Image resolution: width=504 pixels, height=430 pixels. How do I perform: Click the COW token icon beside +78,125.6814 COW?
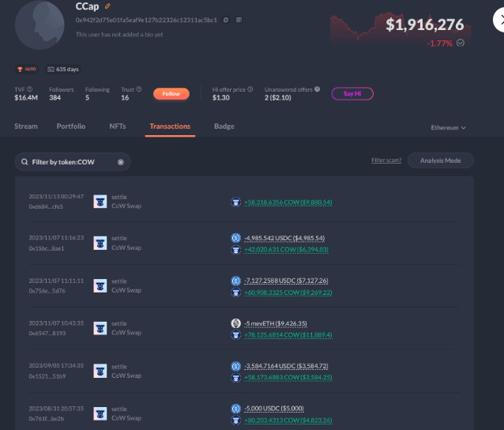click(236, 335)
